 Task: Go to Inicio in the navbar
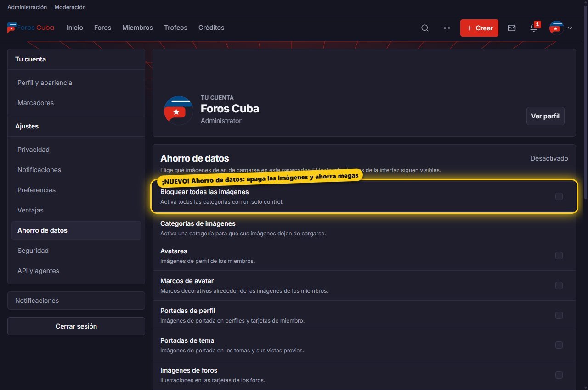click(75, 28)
